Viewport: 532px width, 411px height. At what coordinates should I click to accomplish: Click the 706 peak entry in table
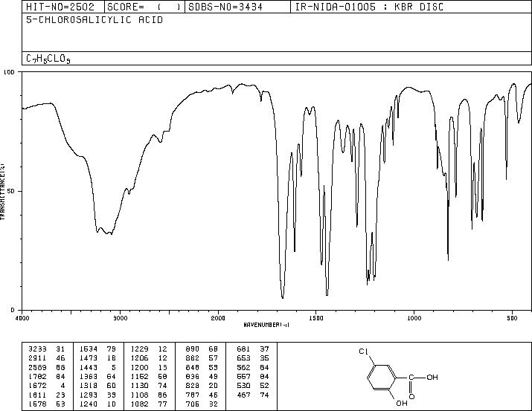202,404
